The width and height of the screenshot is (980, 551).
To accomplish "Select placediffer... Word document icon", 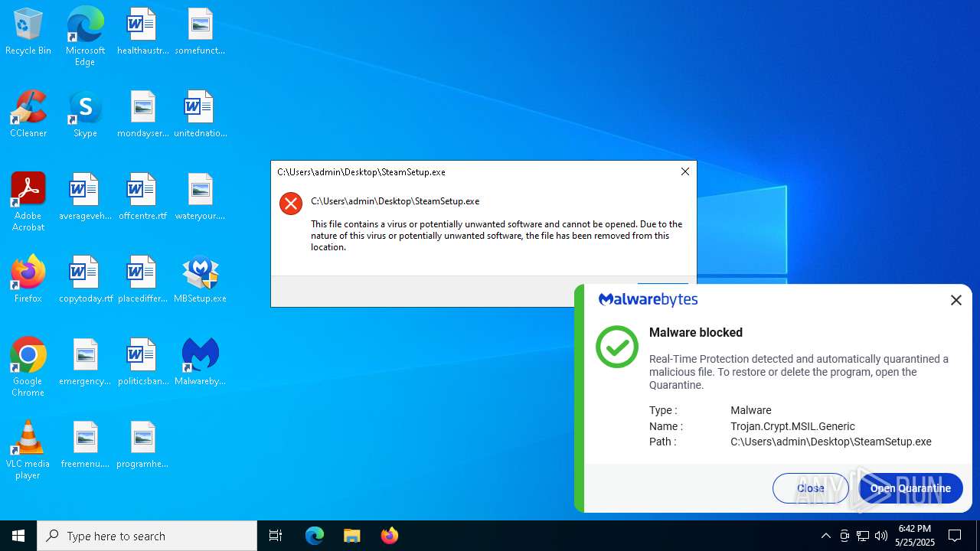I will coord(142,279).
